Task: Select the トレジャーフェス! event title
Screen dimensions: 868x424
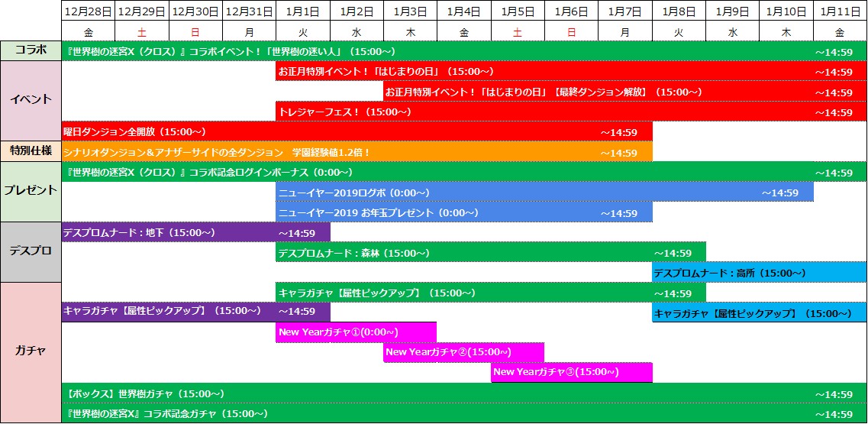Action: point(345,112)
